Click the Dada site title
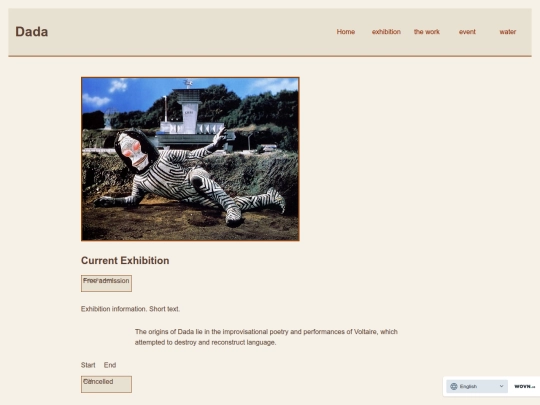The height and width of the screenshot is (405, 540). (x=32, y=32)
